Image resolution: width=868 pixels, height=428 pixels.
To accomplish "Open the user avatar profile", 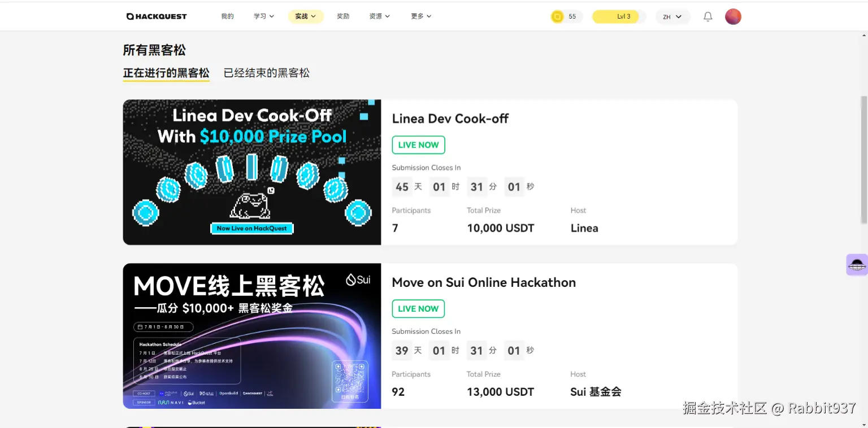I will pos(733,16).
